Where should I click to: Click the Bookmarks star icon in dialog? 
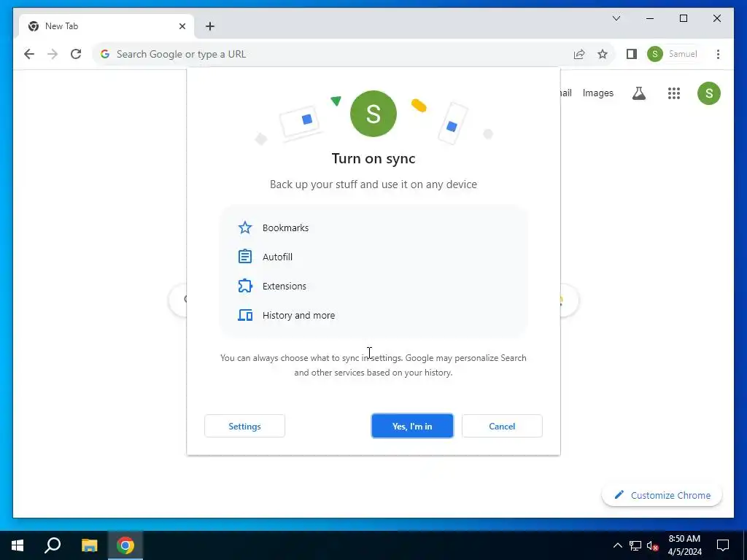[x=245, y=227]
